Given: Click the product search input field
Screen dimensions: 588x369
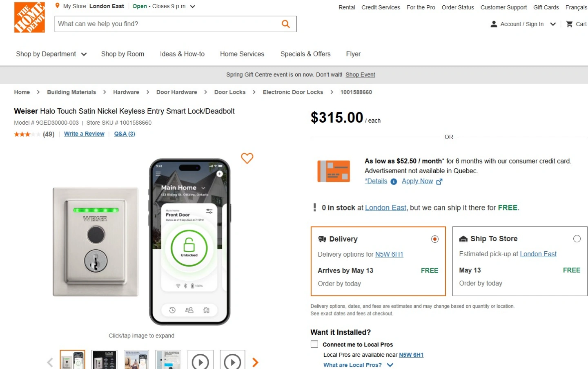Looking at the screenshot, I should click(167, 24).
